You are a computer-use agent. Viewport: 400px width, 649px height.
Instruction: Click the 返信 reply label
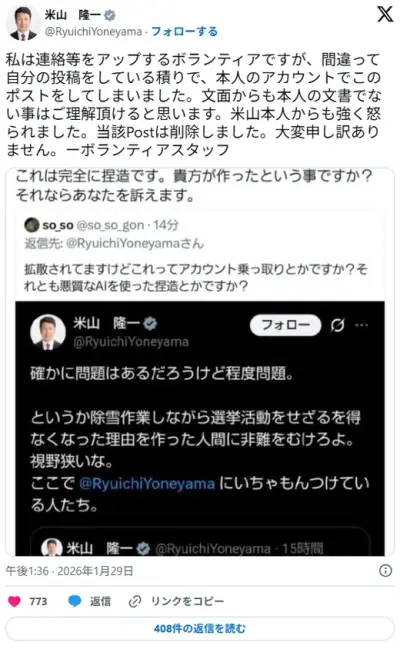click(x=100, y=601)
